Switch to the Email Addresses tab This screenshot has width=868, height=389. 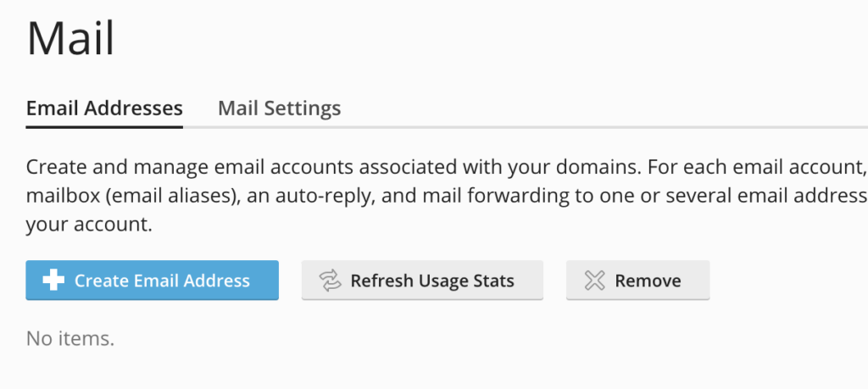click(x=104, y=108)
